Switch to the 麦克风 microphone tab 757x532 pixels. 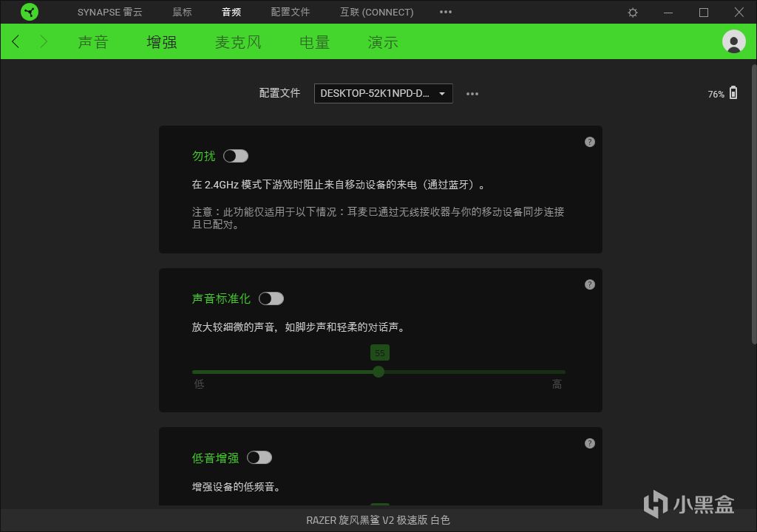click(238, 42)
